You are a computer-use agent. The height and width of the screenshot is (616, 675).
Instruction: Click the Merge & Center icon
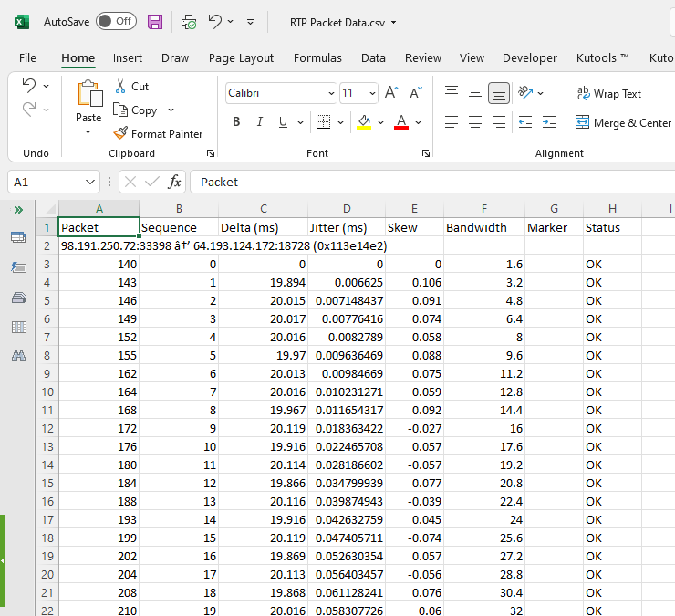pyautogui.click(x=583, y=122)
